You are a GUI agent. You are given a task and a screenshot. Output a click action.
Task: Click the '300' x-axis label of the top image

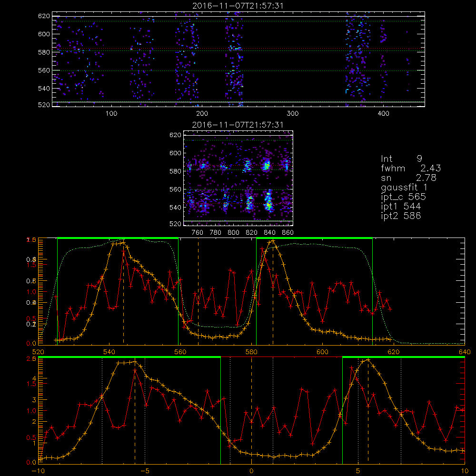click(x=293, y=114)
